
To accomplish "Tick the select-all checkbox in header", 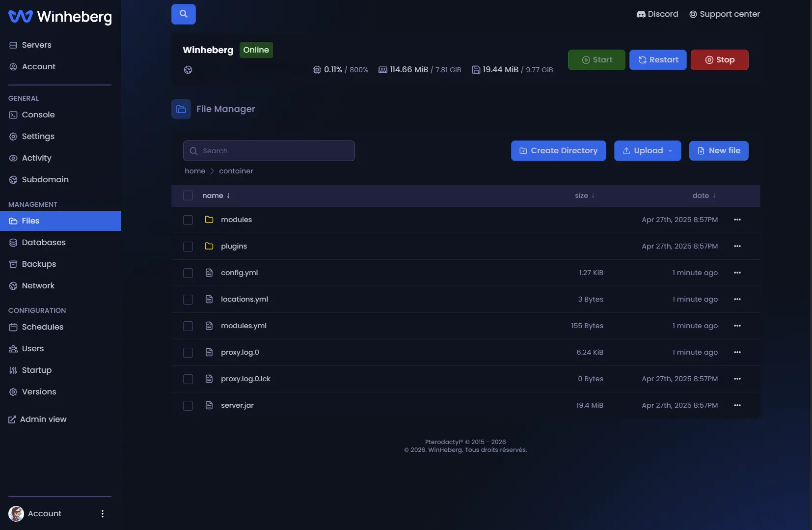I will point(188,195).
